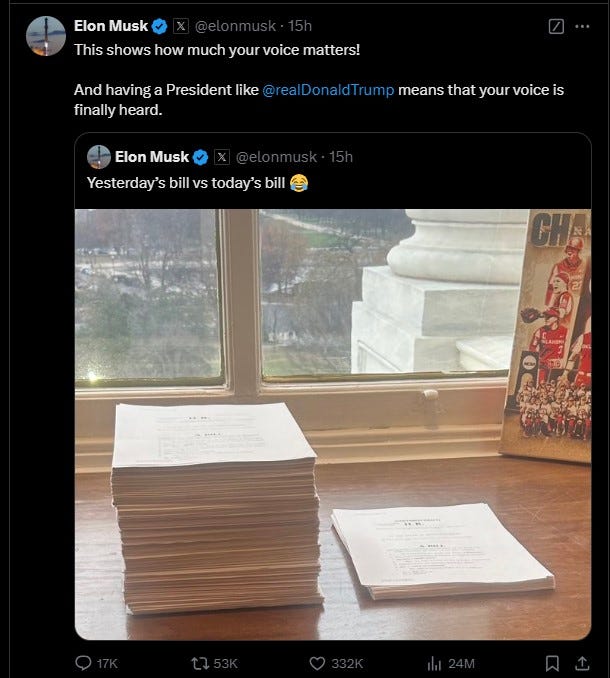Open the three-dot more options menu
This screenshot has height=678, width=610.
[x=582, y=26]
